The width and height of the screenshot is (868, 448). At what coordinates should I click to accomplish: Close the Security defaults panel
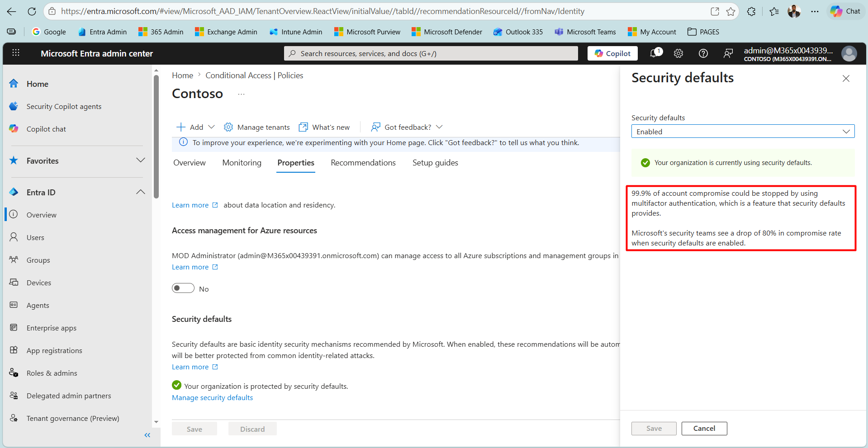point(846,79)
